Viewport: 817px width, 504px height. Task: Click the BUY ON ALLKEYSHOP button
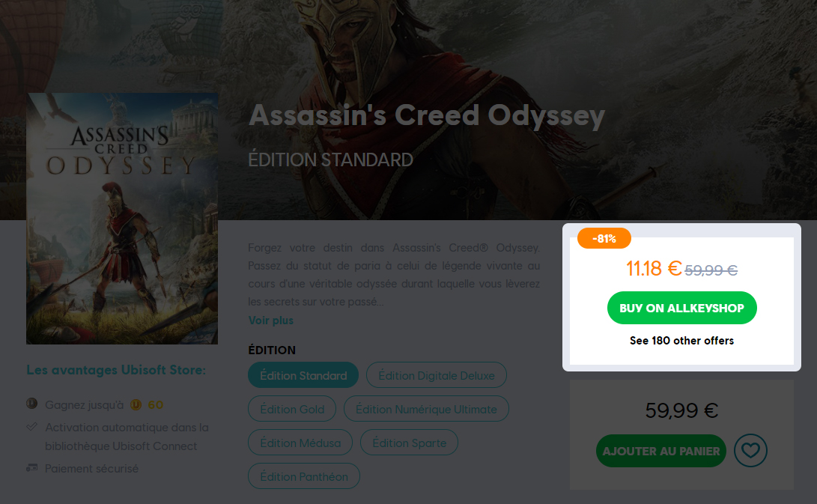681,308
